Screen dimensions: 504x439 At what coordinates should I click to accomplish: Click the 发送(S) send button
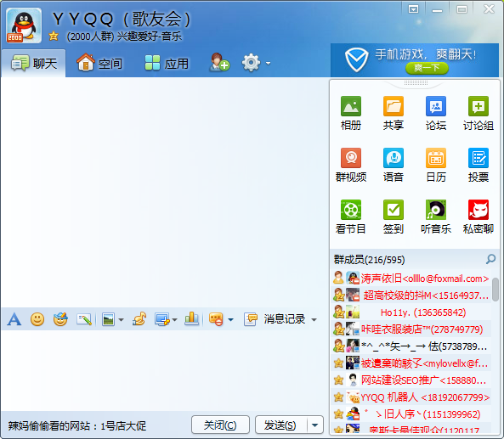(x=280, y=425)
